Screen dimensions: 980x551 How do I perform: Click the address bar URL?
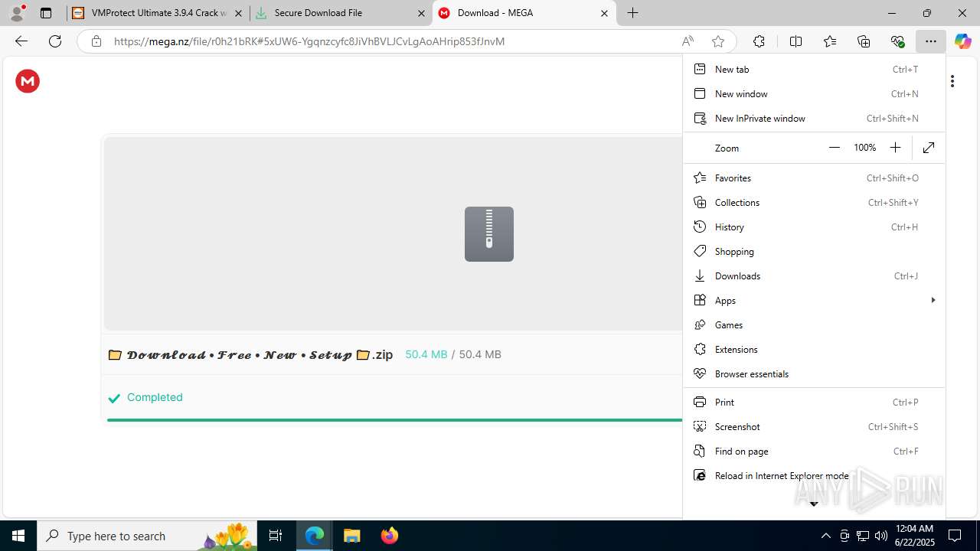[309, 41]
